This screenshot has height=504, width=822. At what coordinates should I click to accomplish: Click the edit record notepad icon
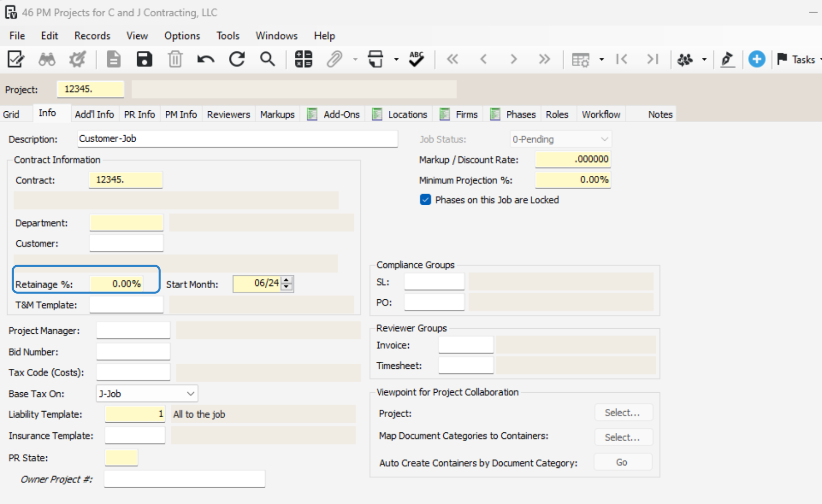tap(16, 59)
